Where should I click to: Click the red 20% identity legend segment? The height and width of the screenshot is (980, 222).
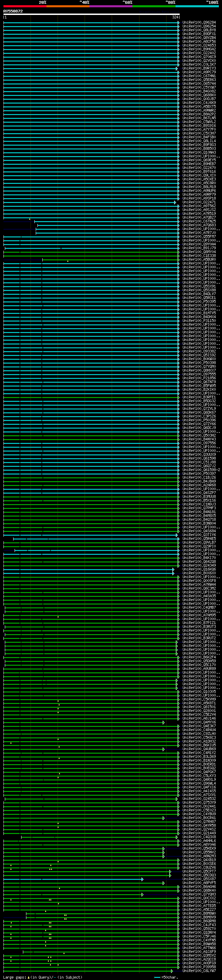pyautogui.click(x=25, y=7)
